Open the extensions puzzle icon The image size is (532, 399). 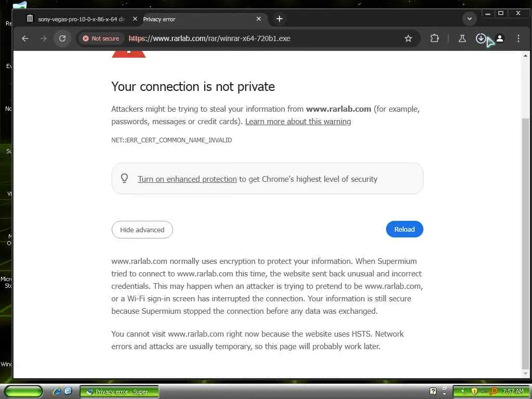(x=434, y=38)
